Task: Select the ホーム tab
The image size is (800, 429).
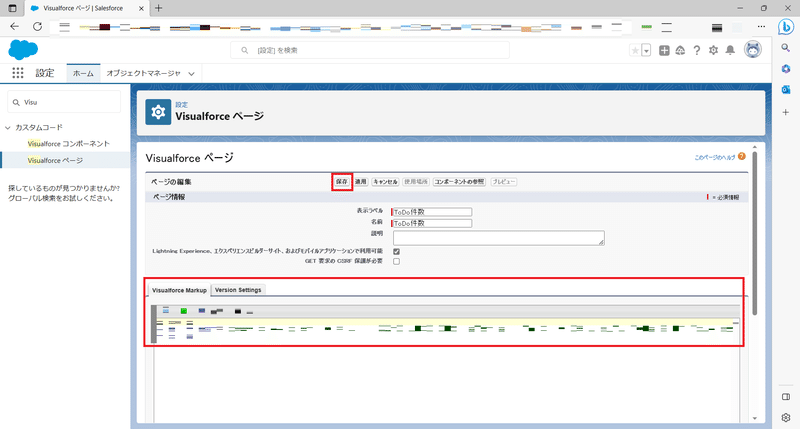Action: [83, 73]
